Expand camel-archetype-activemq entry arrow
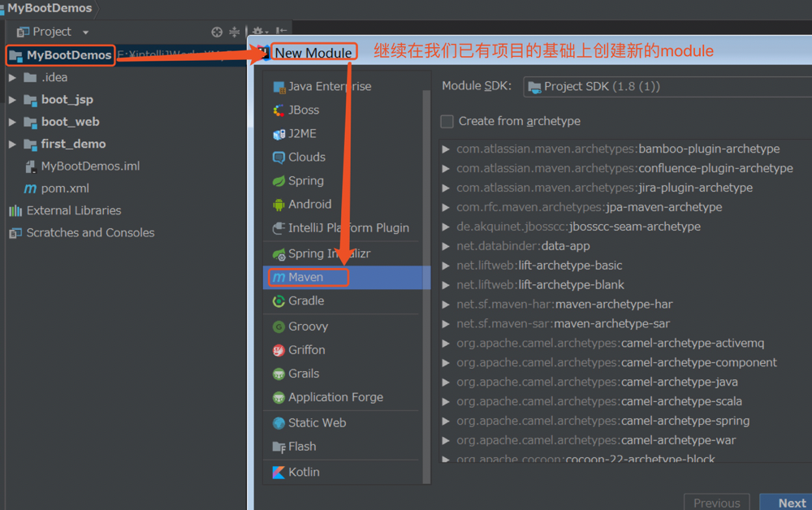812x510 pixels. click(x=445, y=344)
